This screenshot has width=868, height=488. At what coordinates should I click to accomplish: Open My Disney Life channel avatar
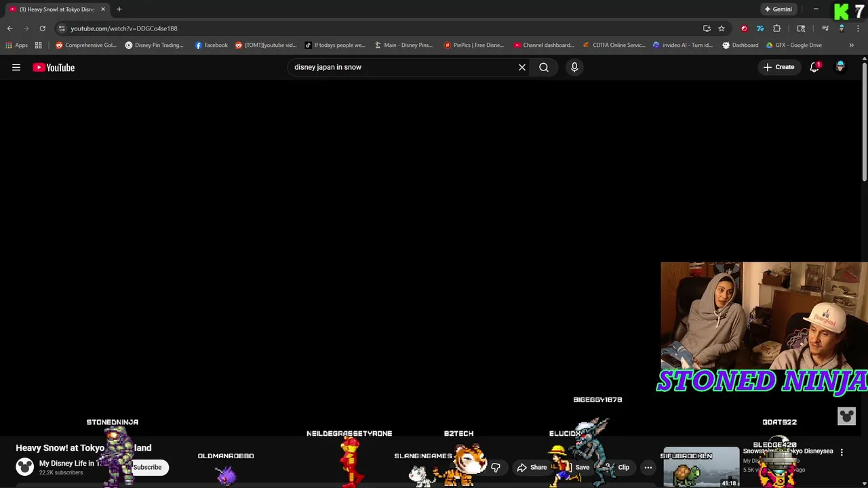25,467
